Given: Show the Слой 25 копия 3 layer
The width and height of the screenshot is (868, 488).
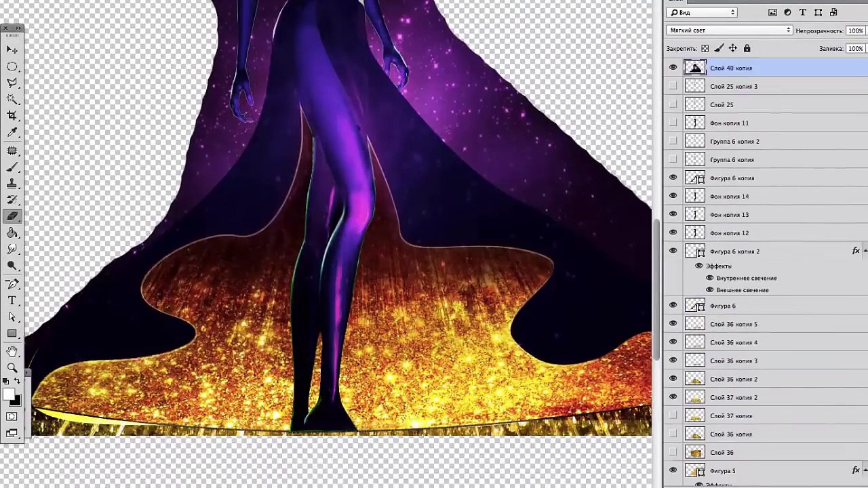Looking at the screenshot, I should pyautogui.click(x=673, y=86).
